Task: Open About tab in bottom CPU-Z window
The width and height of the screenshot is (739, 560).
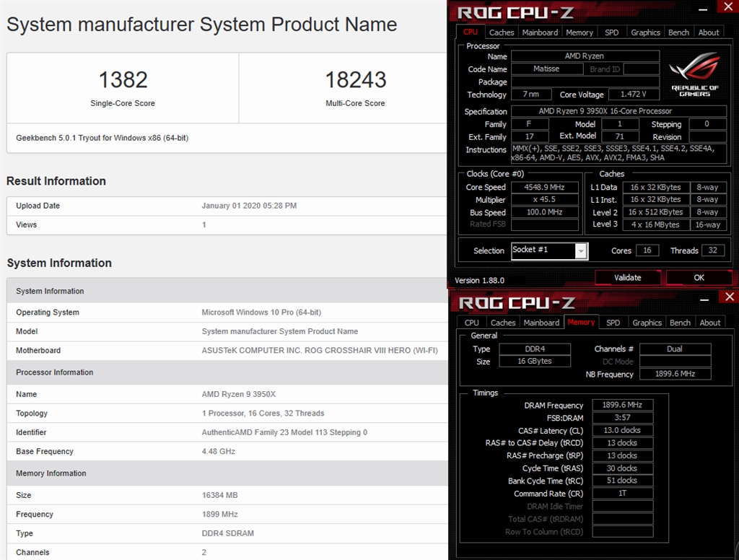Action: (x=710, y=323)
